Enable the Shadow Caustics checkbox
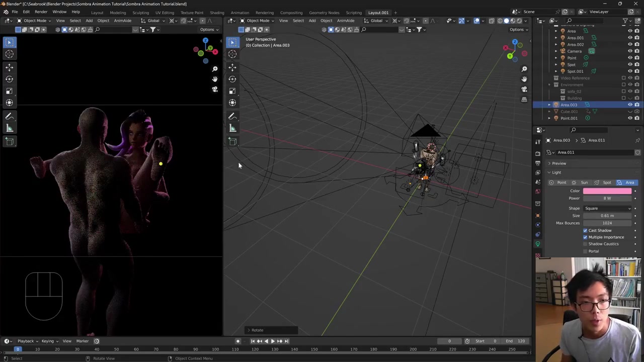The height and width of the screenshot is (362, 644). (585, 244)
